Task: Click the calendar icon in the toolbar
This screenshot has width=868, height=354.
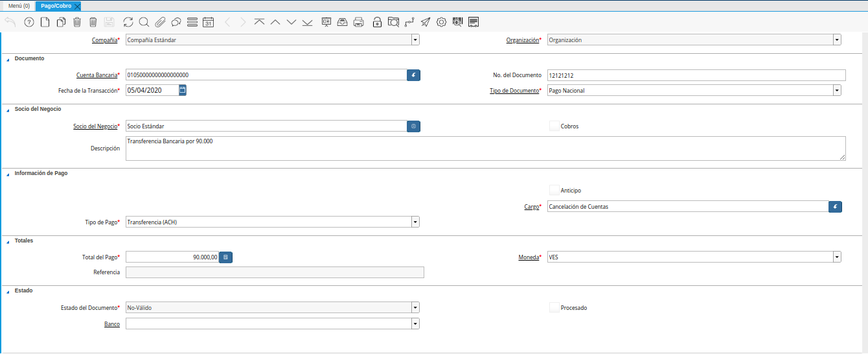Action: 208,22
